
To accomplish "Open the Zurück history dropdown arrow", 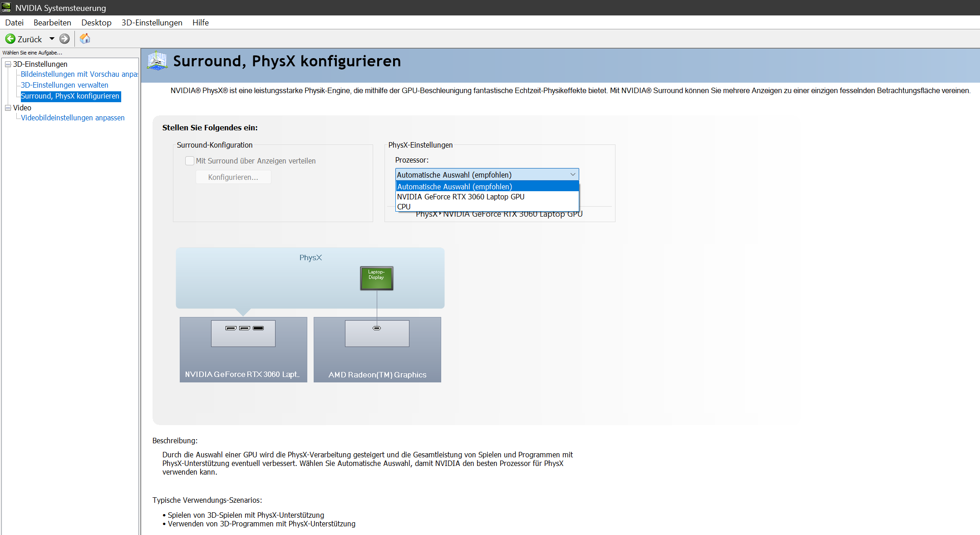I will point(52,39).
